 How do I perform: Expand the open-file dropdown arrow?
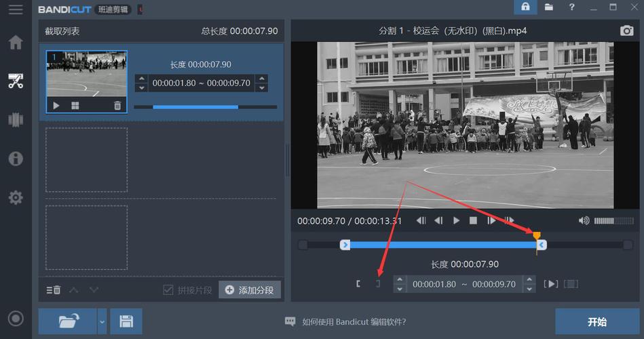[102, 321]
